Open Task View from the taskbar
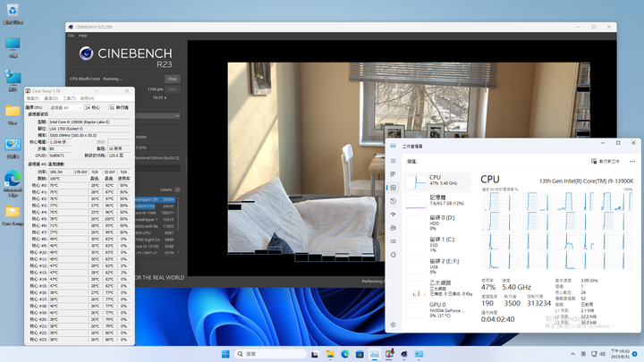This screenshot has width=644, height=362. coord(315,354)
